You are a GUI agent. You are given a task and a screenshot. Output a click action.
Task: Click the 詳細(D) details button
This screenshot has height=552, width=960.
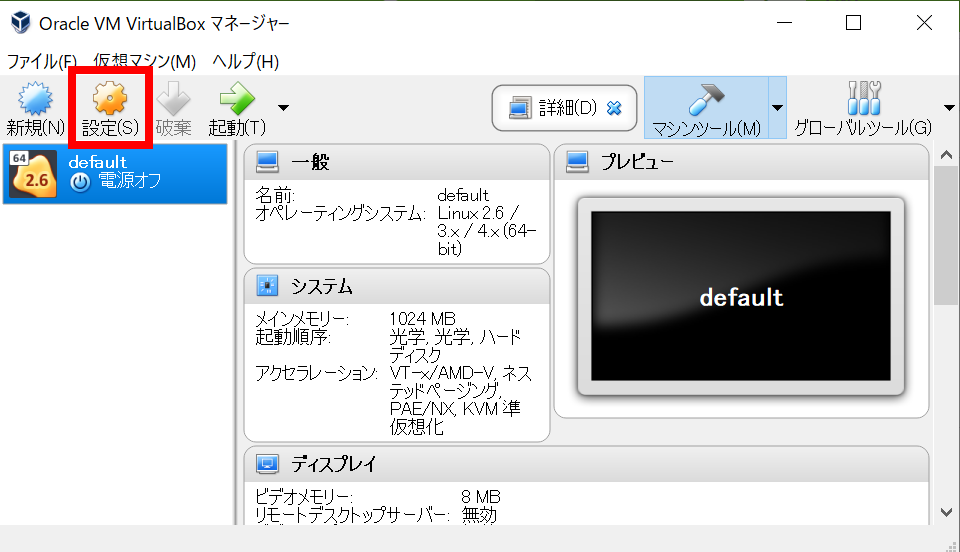click(564, 108)
